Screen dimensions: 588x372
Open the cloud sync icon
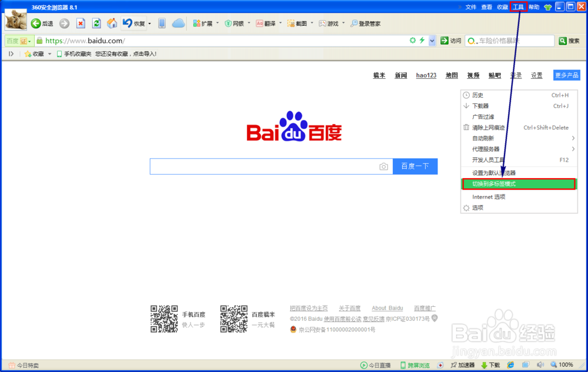(179, 24)
